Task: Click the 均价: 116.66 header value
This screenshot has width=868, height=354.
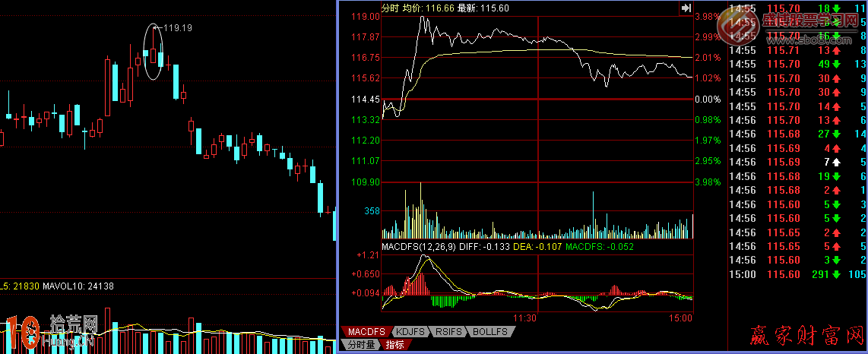Action: click(x=429, y=8)
